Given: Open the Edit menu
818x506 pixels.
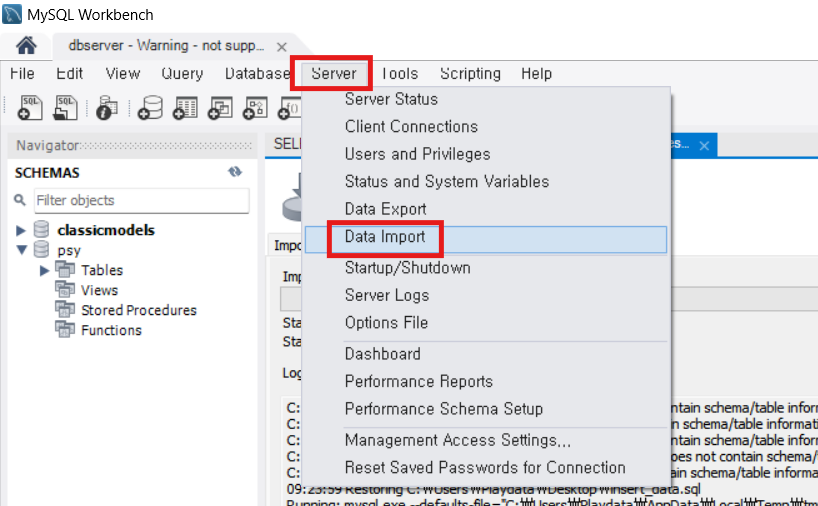Looking at the screenshot, I should coord(69,74).
